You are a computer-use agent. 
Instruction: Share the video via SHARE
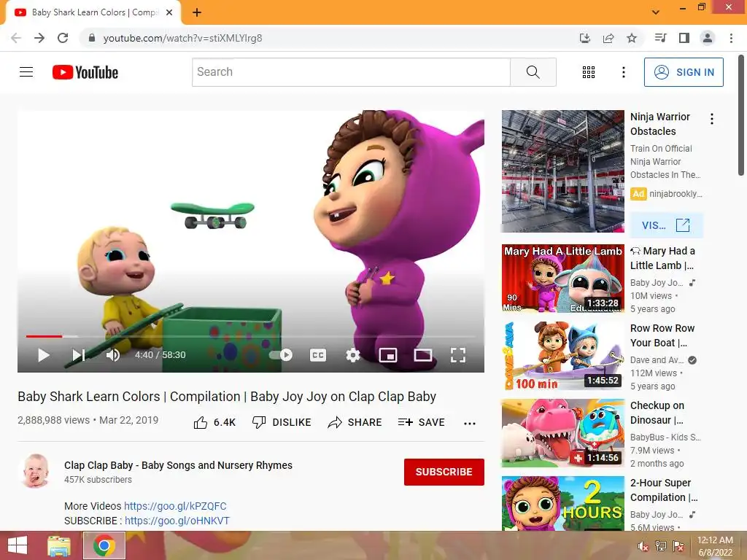click(x=355, y=422)
